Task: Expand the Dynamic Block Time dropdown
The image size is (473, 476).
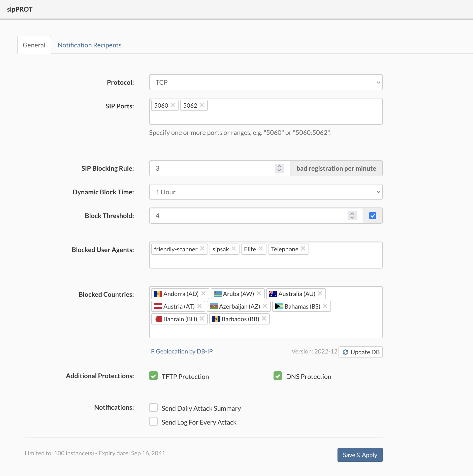Action: click(266, 192)
